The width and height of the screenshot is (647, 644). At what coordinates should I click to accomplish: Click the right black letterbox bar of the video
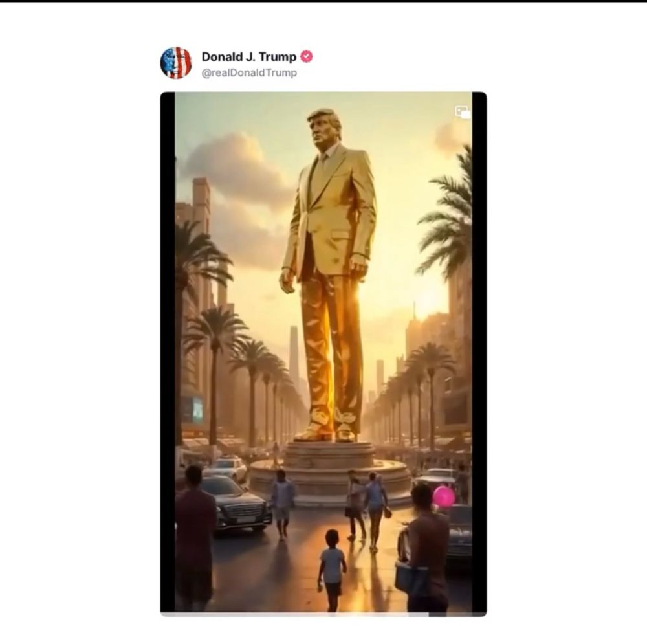pyautogui.click(x=479, y=351)
